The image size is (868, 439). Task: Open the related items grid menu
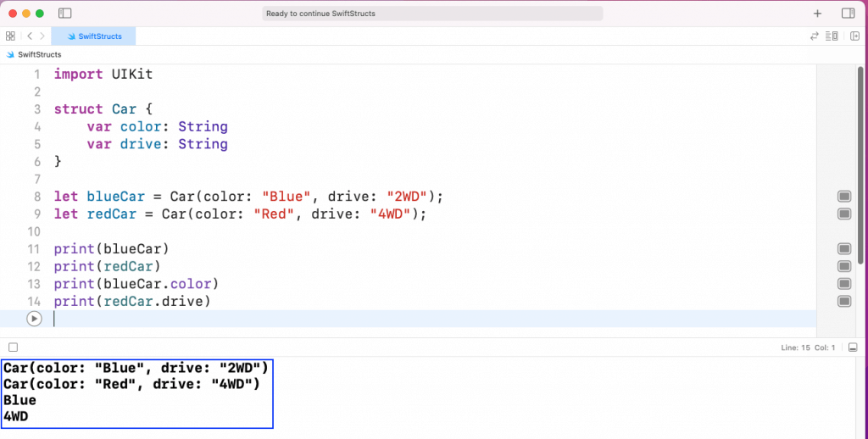point(10,36)
